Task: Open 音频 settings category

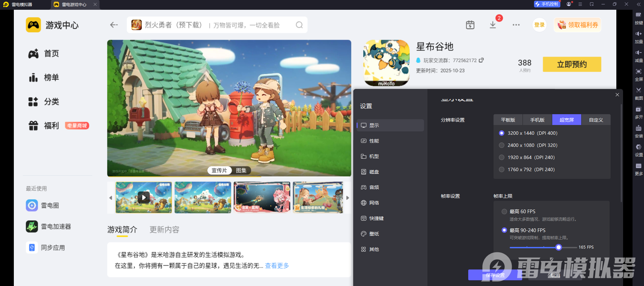Action: point(390,187)
